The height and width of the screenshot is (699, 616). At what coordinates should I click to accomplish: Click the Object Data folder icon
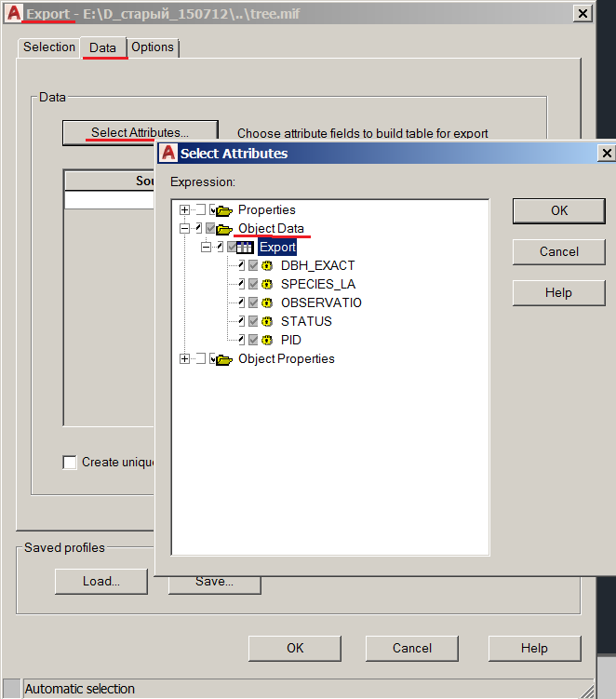tap(224, 229)
